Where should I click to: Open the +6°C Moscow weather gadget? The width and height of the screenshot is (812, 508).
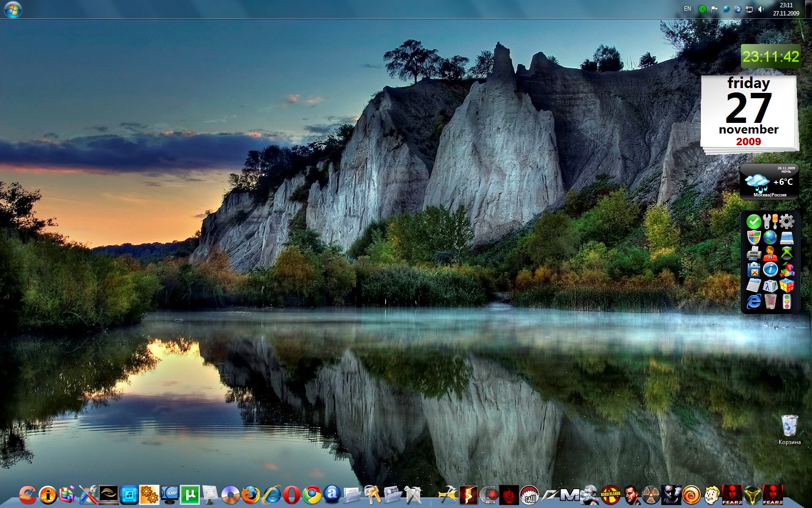tap(769, 182)
